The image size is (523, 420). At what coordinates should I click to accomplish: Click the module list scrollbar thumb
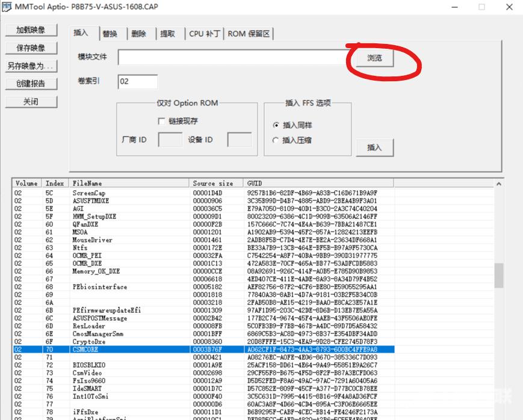click(499, 275)
